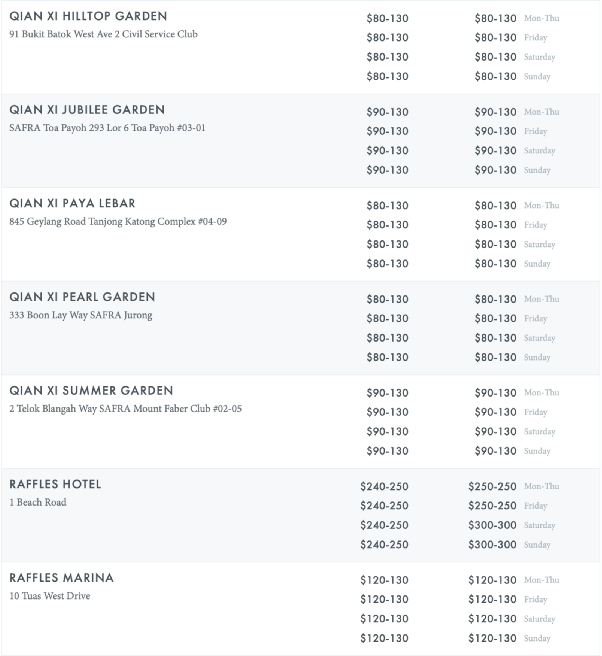This screenshot has height=656, width=602.
Task: Click the 333 Boon Lay Way address
Action: pos(80,315)
